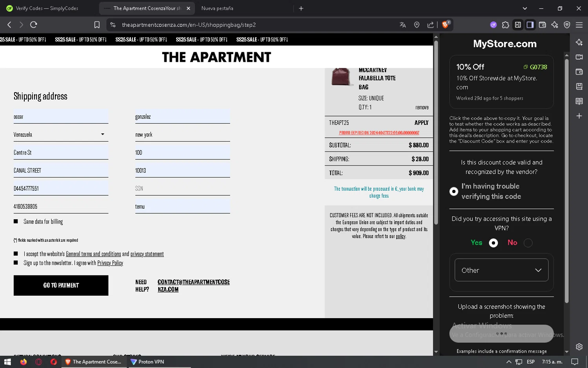Open Brave Talk camera icon in sidebar
The width and height of the screenshot is (588, 368).
tap(579, 57)
